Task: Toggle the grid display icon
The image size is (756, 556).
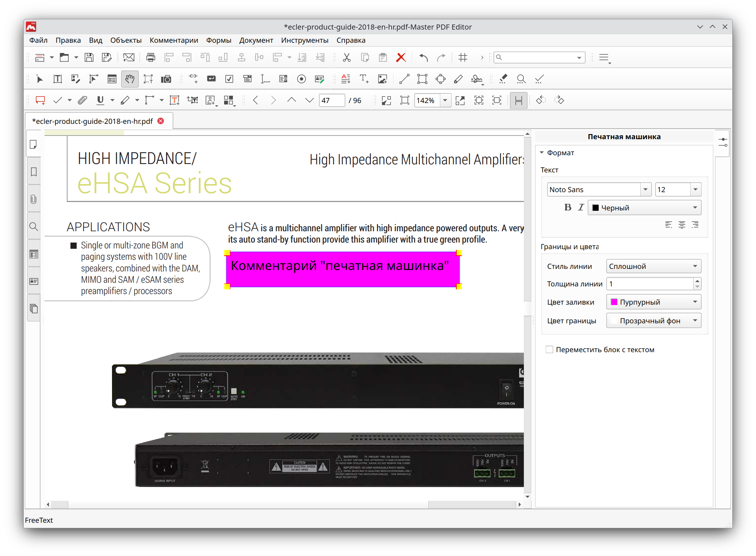Action: (463, 57)
